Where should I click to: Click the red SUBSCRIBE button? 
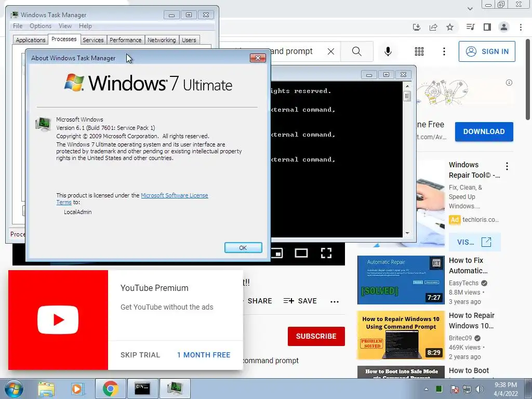point(316,336)
